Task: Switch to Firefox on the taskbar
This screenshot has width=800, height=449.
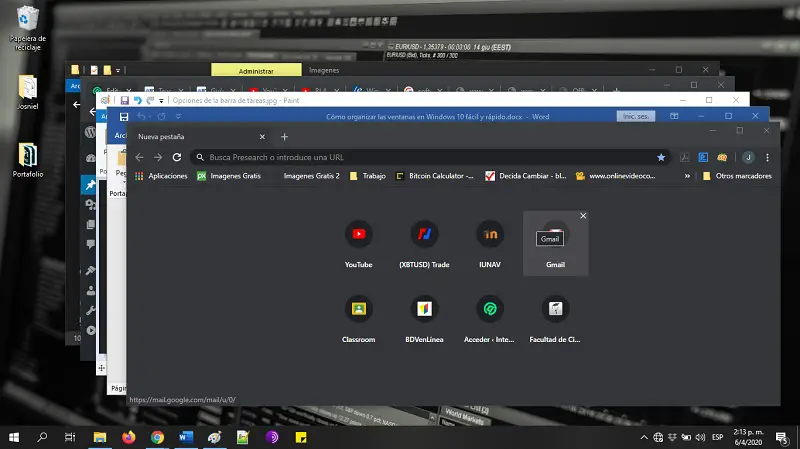Action: pos(129,437)
